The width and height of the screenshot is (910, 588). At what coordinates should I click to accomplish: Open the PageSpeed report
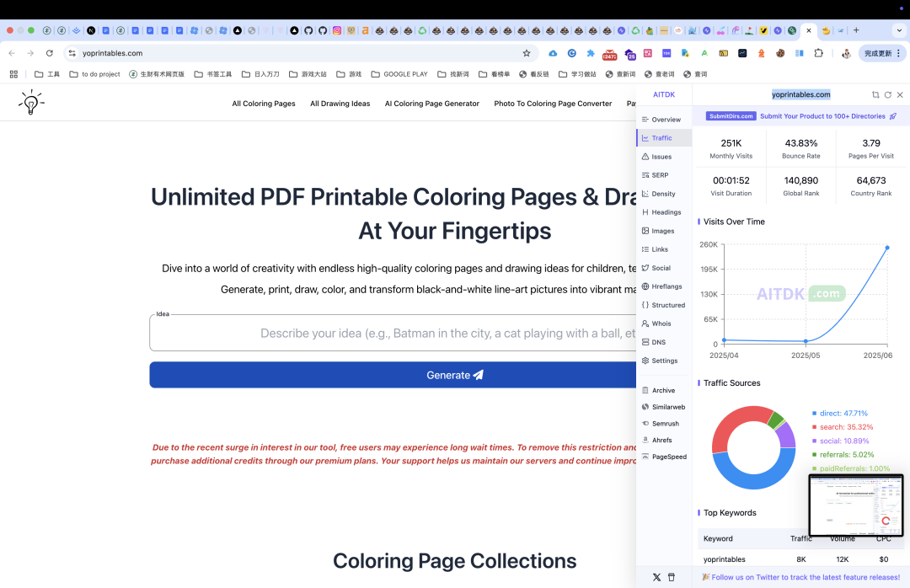click(x=664, y=457)
